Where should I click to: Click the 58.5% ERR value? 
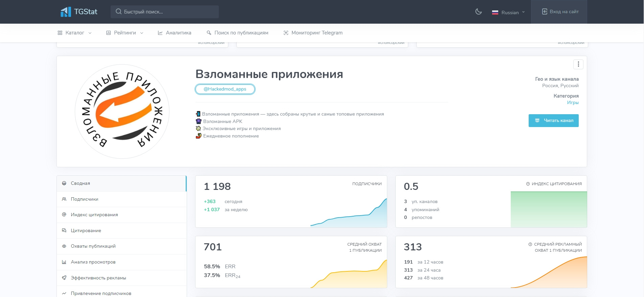pyautogui.click(x=212, y=267)
